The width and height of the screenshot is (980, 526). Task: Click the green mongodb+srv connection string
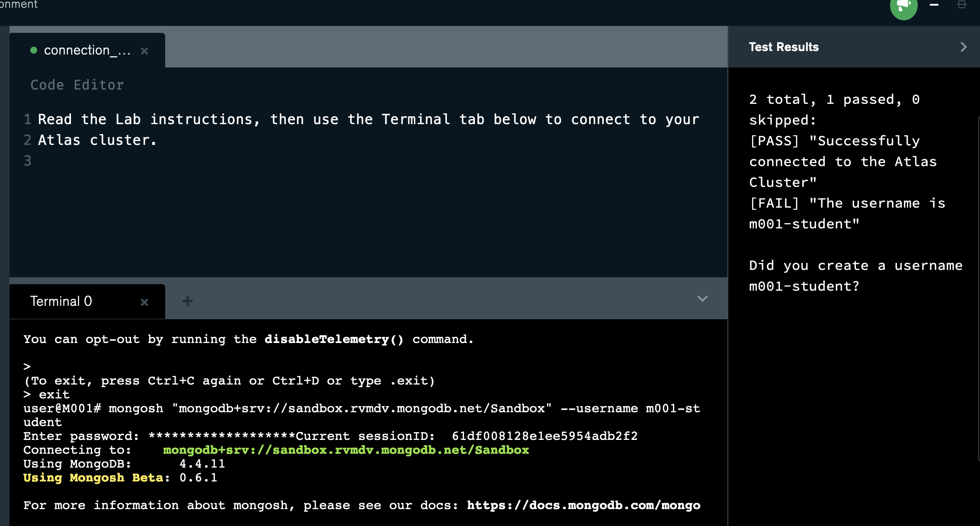pyautogui.click(x=346, y=450)
